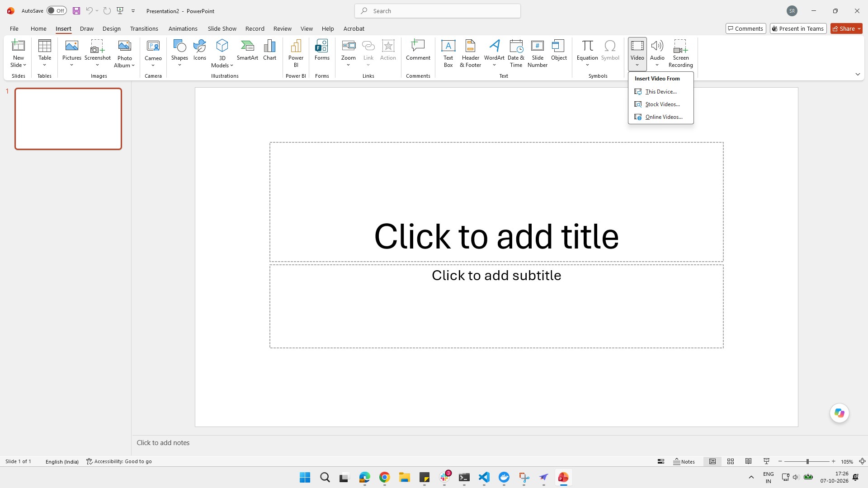Open the Copilot floating button

click(x=840, y=413)
